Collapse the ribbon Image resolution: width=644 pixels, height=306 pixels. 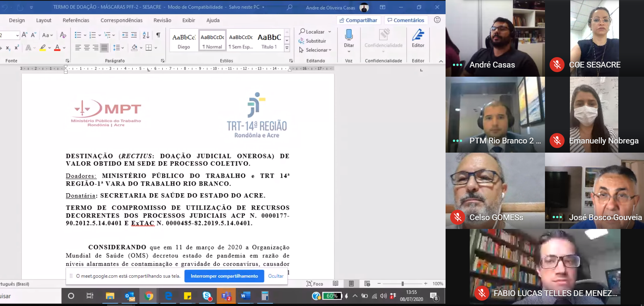pyautogui.click(x=441, y=61)
